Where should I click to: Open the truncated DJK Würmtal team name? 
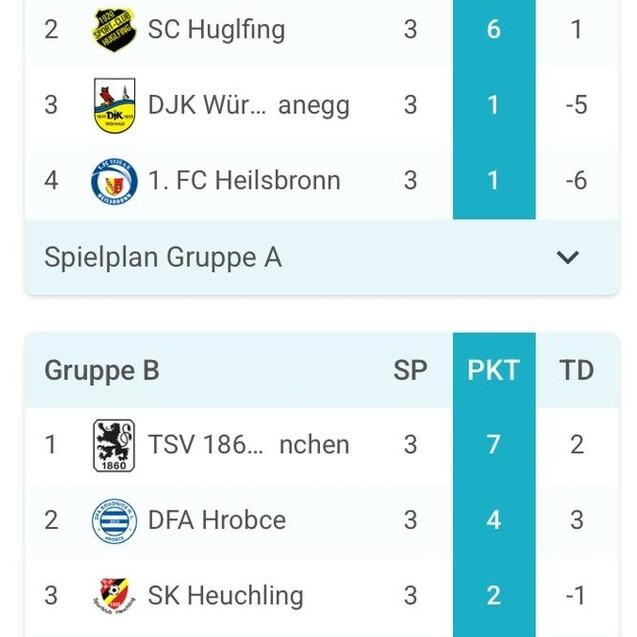[248, 105]
